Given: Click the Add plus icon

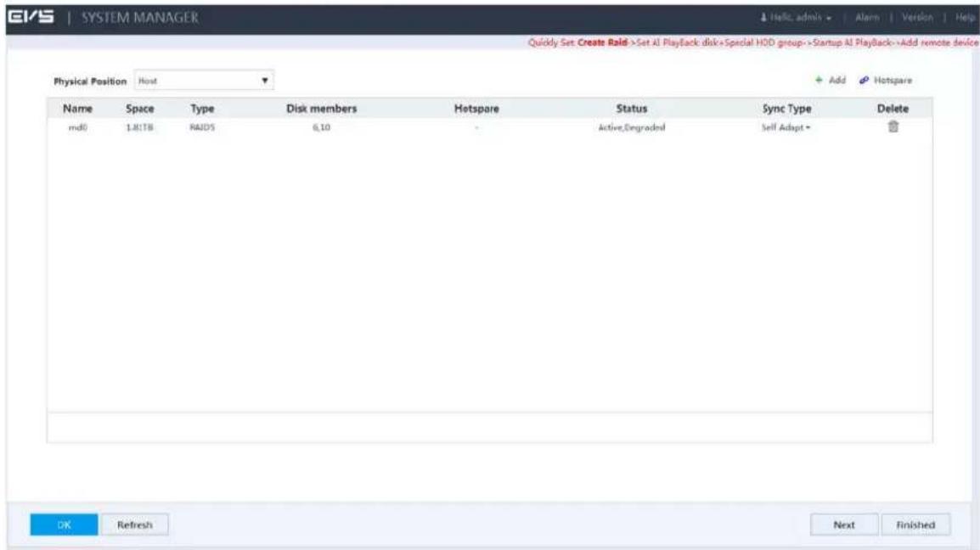Looking at the screenshot, I should click(x=819, y=80).
